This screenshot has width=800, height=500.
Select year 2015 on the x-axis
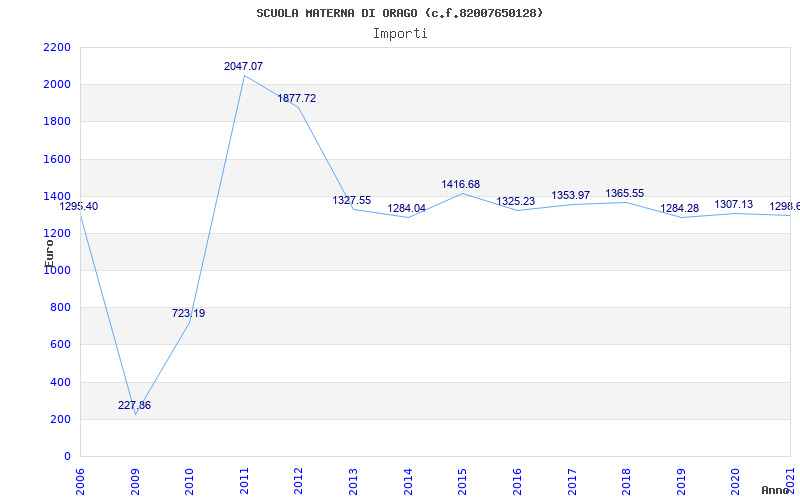462,478
